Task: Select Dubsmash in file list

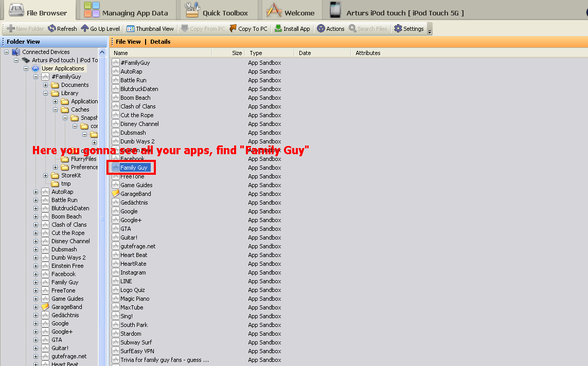Action: 133,133
